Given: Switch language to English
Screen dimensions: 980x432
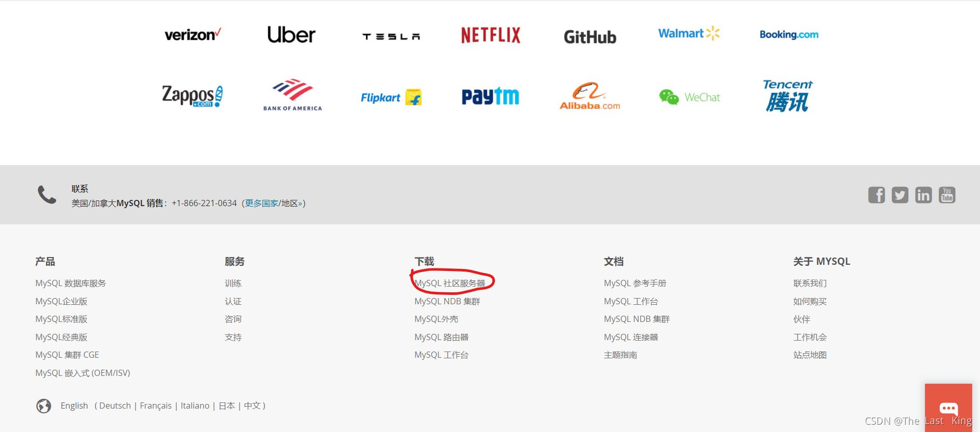Looking at the screenshot, I should coord(74,406).
